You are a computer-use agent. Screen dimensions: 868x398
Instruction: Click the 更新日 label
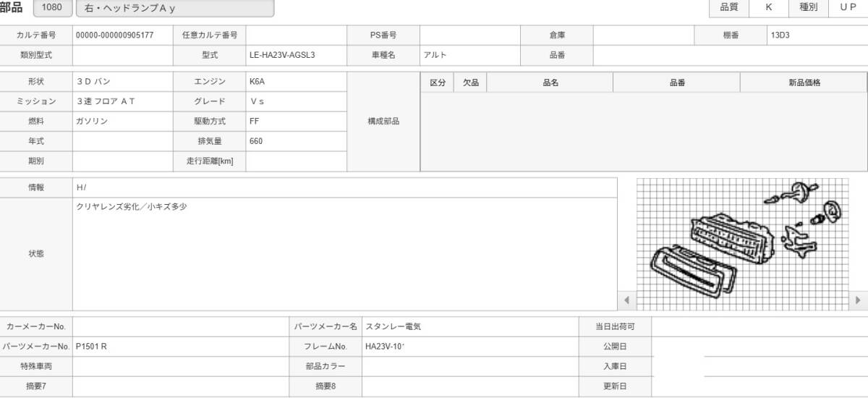615,386
